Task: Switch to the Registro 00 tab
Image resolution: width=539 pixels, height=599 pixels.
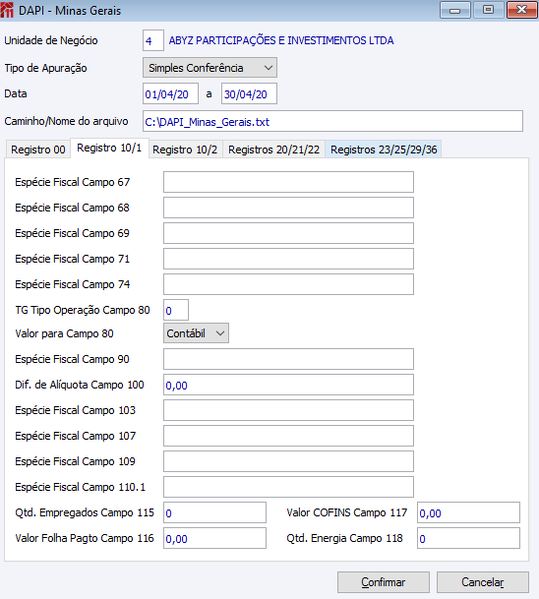Action: click(38, 149)
